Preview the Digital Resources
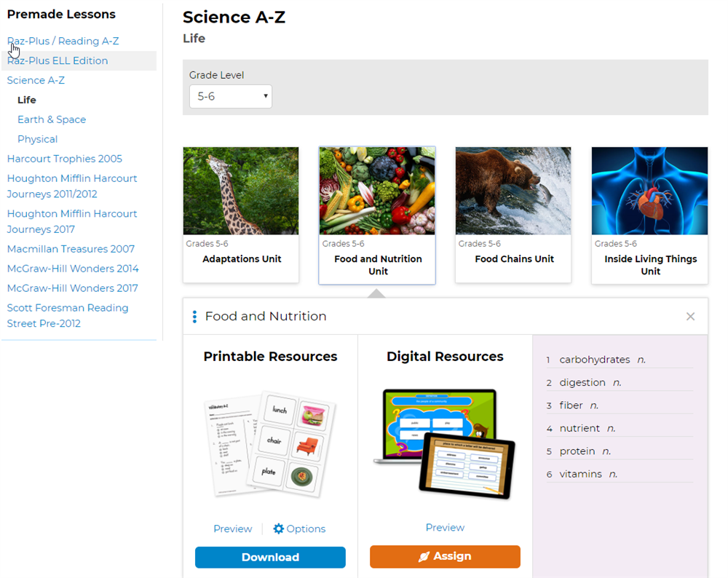The image size is (728, 578). pos(445,528)
